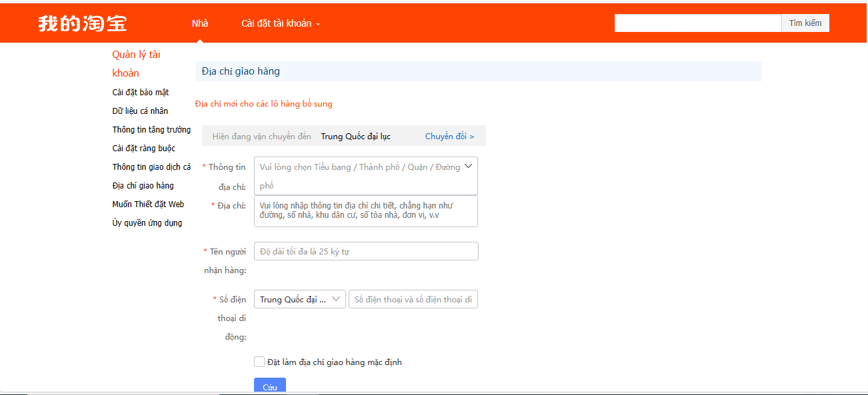This screenshot has height=395, width=868.
Task: Open Cài đặt bảo mật in sidebar
Action: (141, 92)
